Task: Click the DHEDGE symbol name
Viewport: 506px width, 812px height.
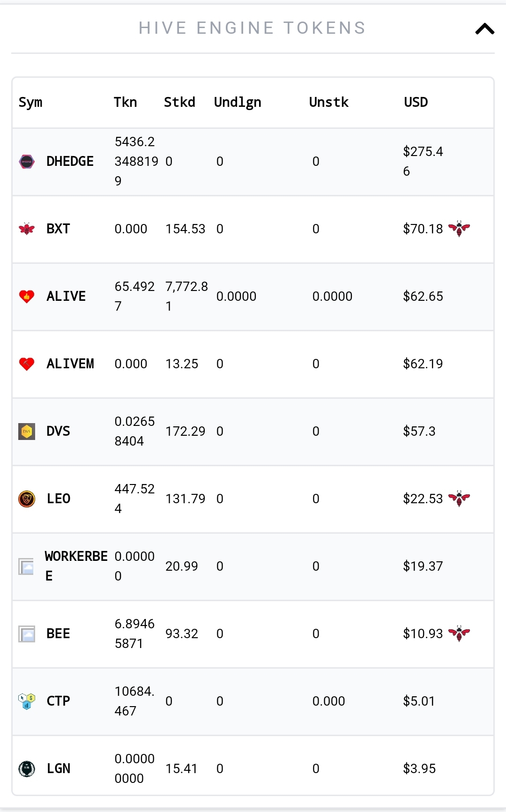Action: click(70, 162)
